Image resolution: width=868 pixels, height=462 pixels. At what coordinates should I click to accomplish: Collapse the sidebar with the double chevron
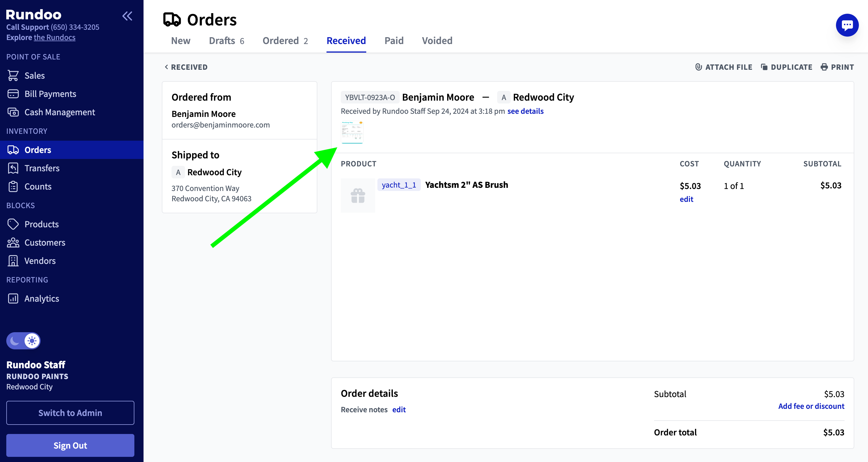127,16
